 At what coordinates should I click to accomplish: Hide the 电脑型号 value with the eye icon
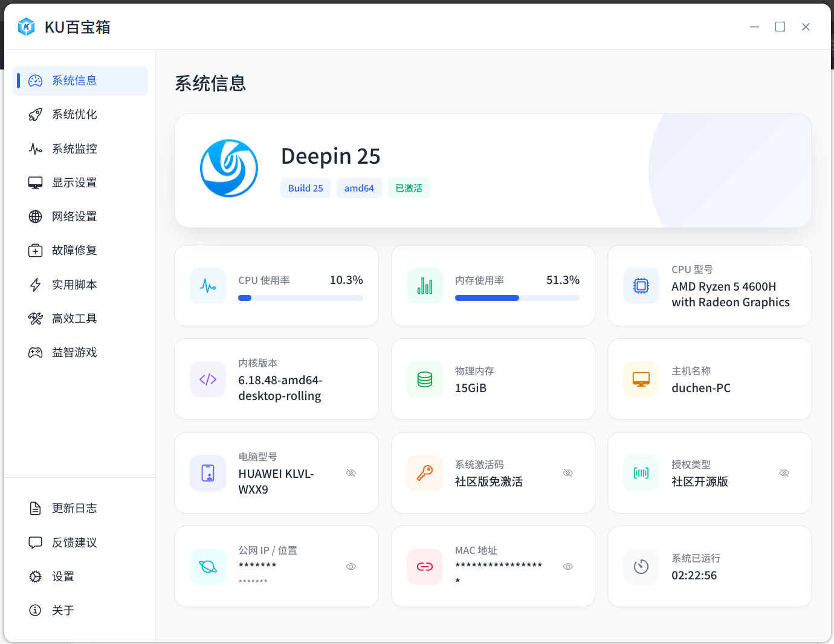(351, 473)
